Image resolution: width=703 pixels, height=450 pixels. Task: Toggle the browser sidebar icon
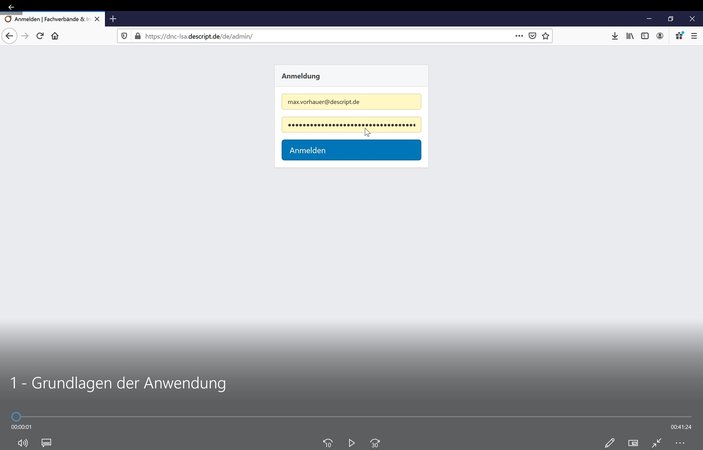pos(645,36)
